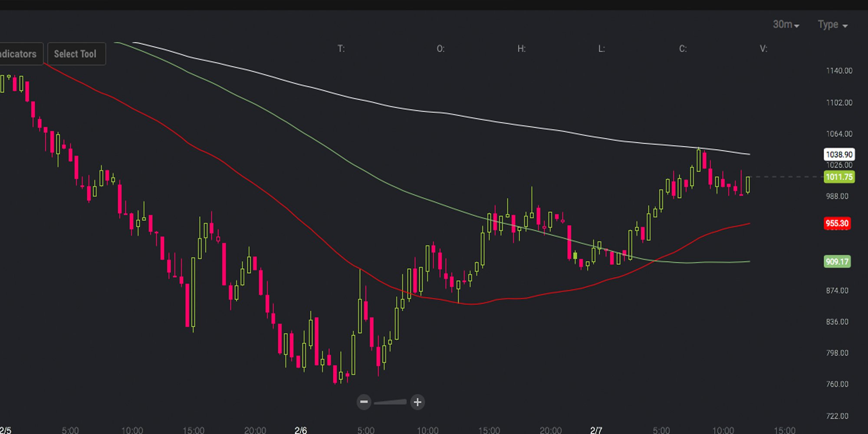Click the V: volume field
The width and height of the screenshot is (868, 434).
coord(763,49)
